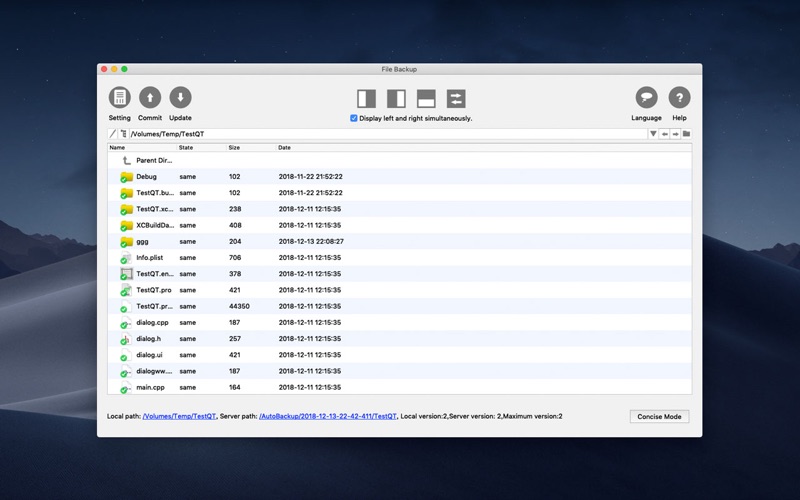This screenshot has width=800, height=500.
Task: Click the date 2018-12-13 22:08:27
Action: (x=311, y=241)
